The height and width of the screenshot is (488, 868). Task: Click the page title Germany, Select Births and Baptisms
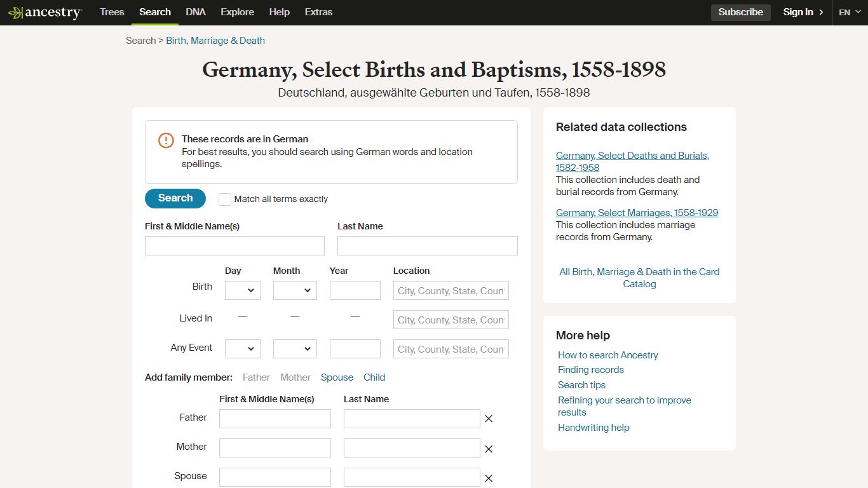[x=434, y=70]
